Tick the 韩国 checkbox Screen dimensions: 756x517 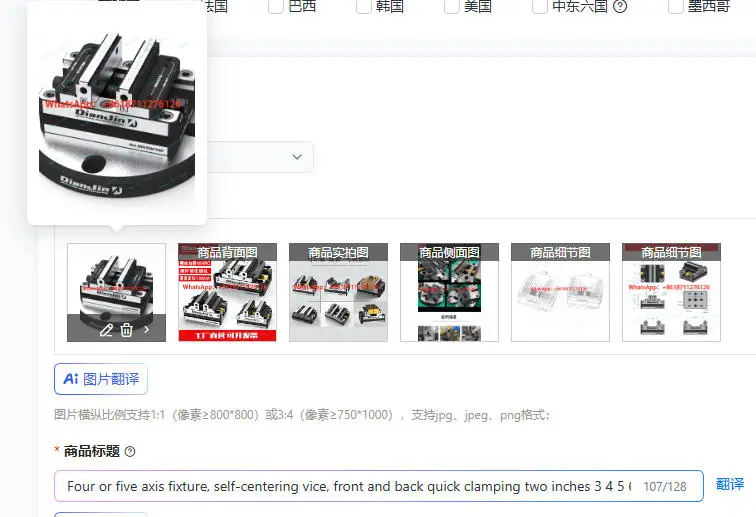(364, 6)
